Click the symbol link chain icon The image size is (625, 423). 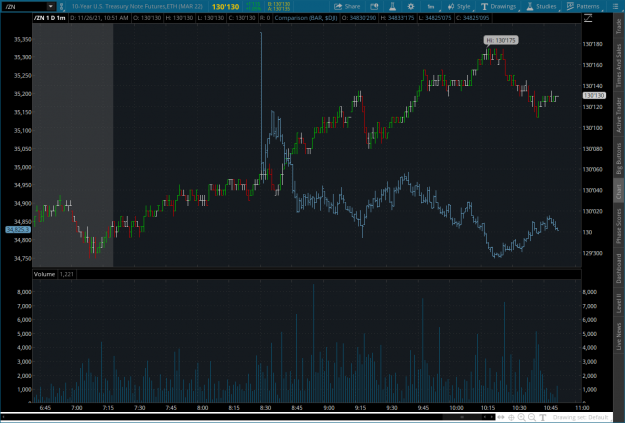pyautogui.click(x=61, y=6)
